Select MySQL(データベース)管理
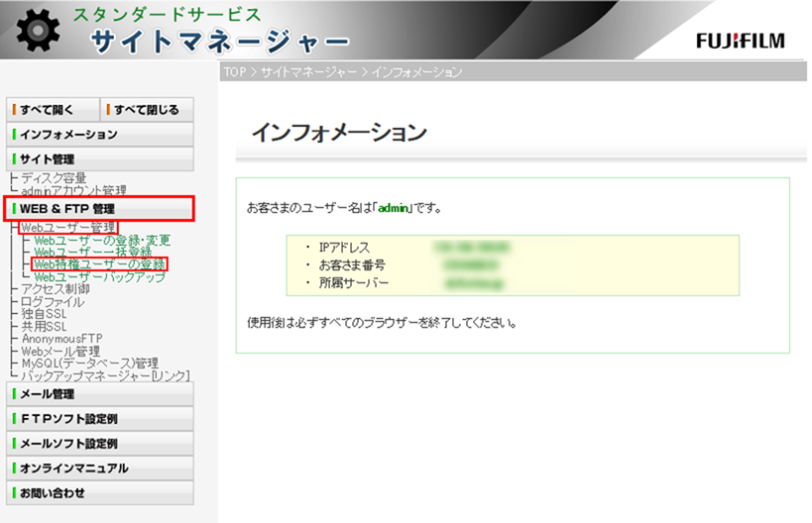Viewport: 812px width, 523px height. pos(89,364)
